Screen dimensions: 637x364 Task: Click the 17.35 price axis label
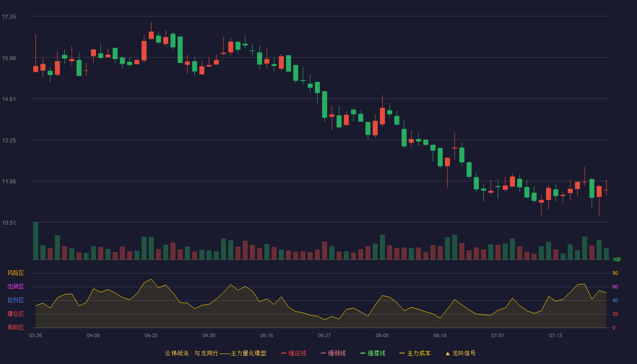(x=9, y=17)
